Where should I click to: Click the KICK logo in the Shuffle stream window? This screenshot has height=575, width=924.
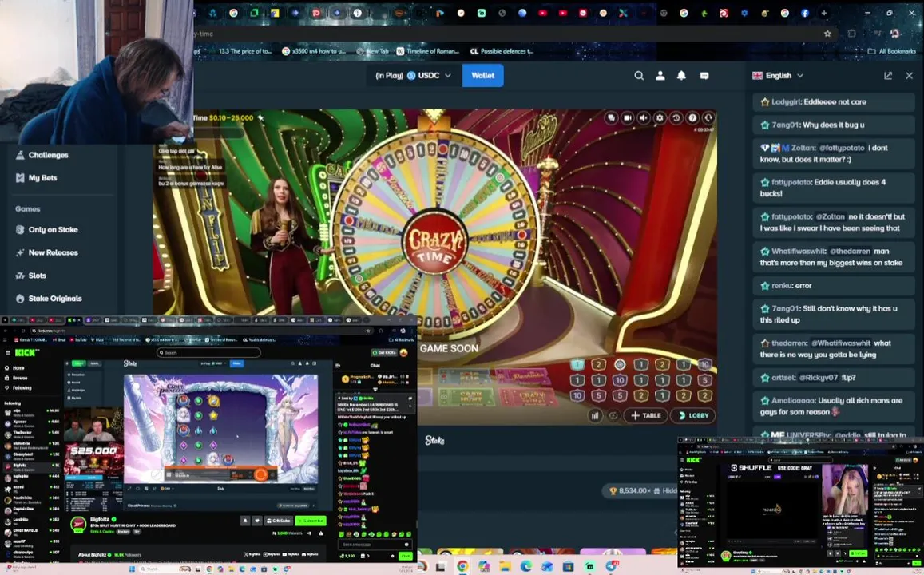point(694,460)
